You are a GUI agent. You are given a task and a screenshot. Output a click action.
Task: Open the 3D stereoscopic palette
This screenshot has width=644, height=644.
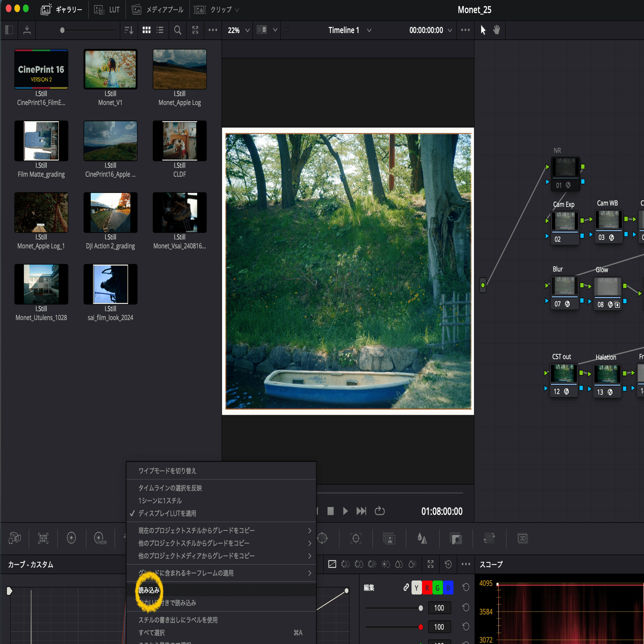[522, 538]
